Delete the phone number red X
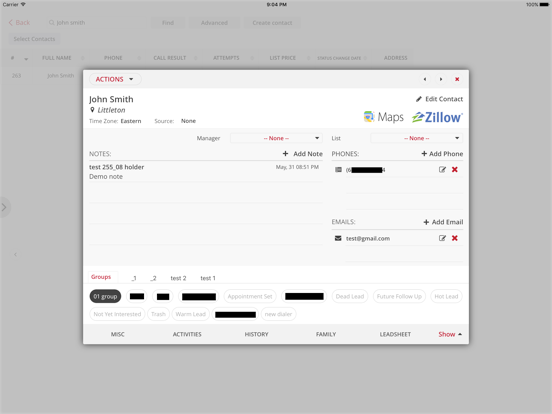This screenshot has width=552, height=414. click(455, 170)
